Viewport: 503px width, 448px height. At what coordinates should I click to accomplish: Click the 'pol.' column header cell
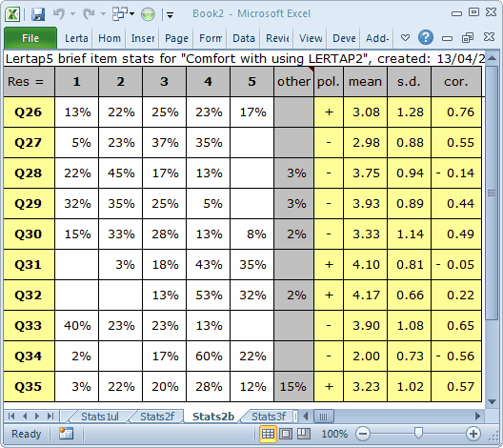329,82
